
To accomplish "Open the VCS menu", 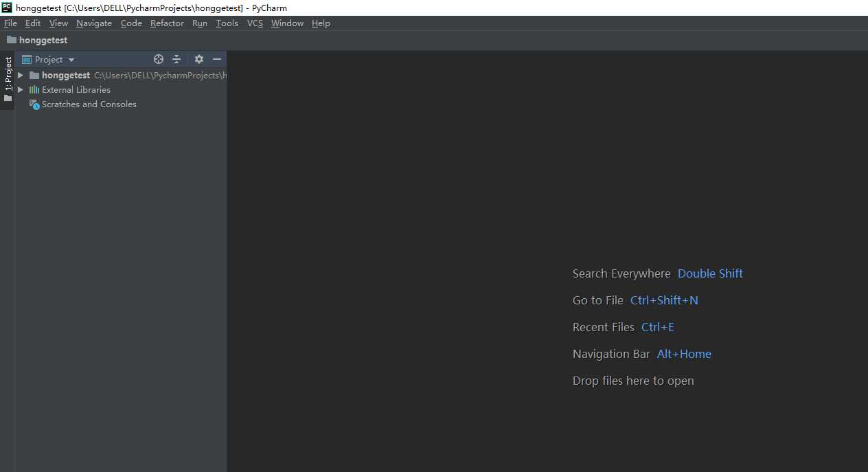I will tap(255, 23).
